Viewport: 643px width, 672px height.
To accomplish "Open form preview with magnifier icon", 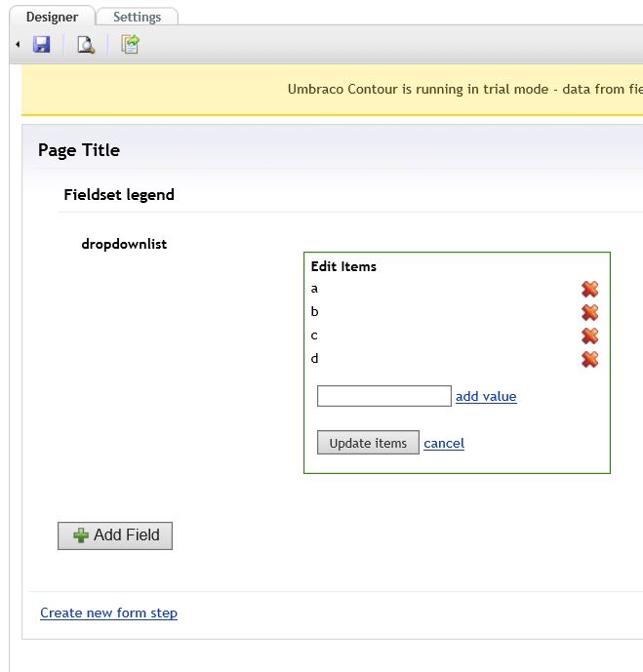I will point(86,44).
